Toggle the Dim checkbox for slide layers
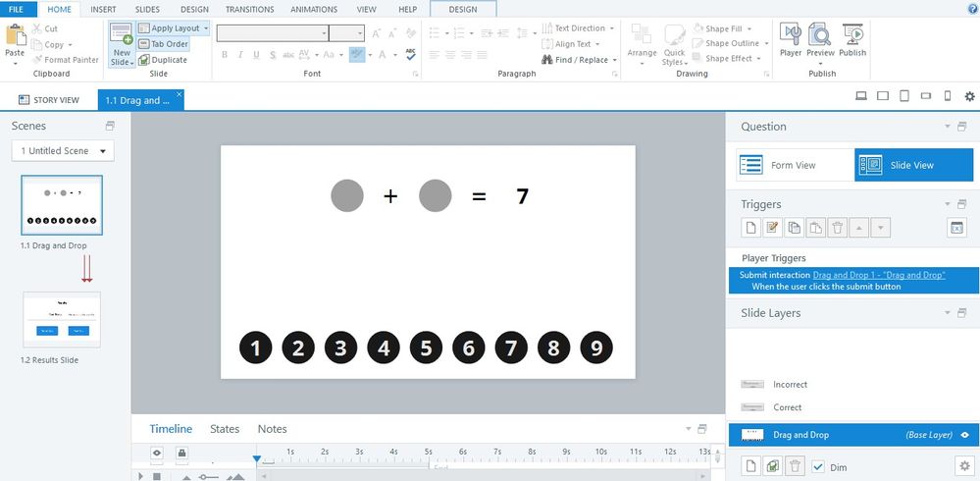This screenshot has height=481, width=980. tap(819, 467)
